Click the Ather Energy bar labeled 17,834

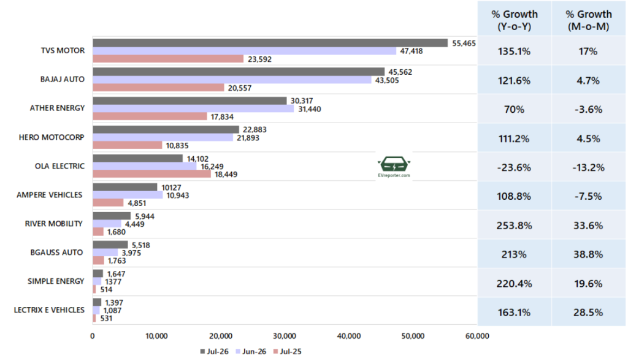click(150, 116)
